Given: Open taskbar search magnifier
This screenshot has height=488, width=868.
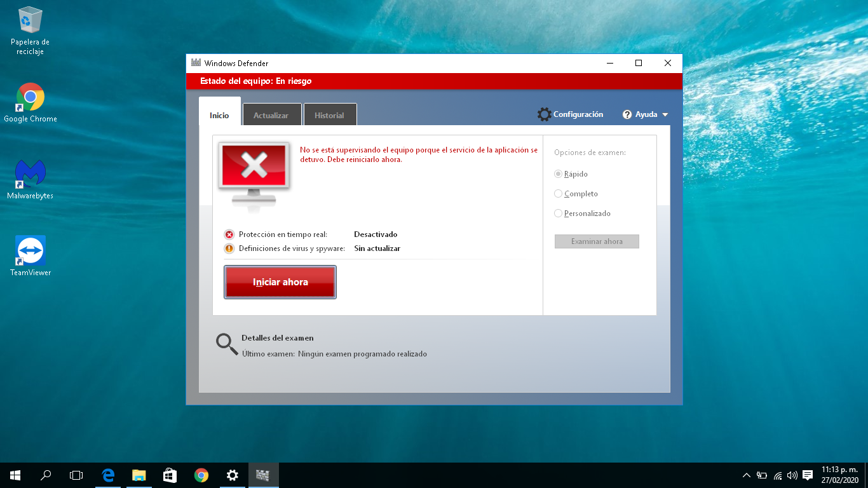Looking at the screenshot, I should pyautogui.click(x=46, y=475).
